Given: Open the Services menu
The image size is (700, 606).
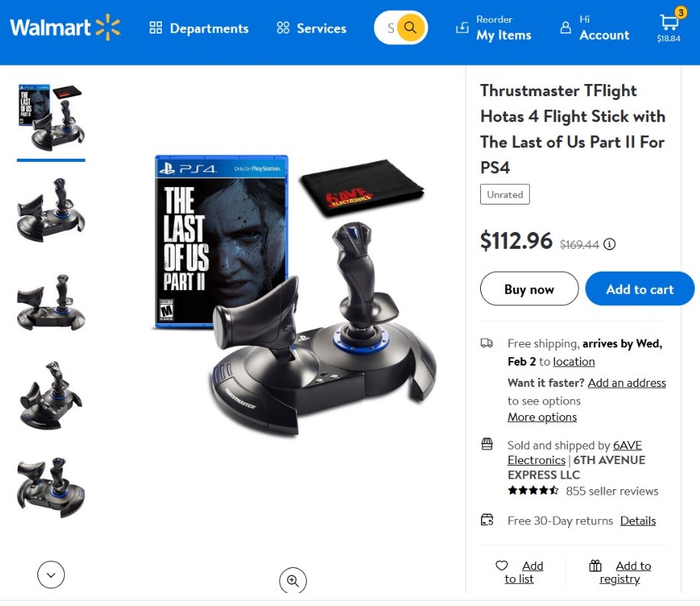Looking at the screenshot, I should [311, 28].
